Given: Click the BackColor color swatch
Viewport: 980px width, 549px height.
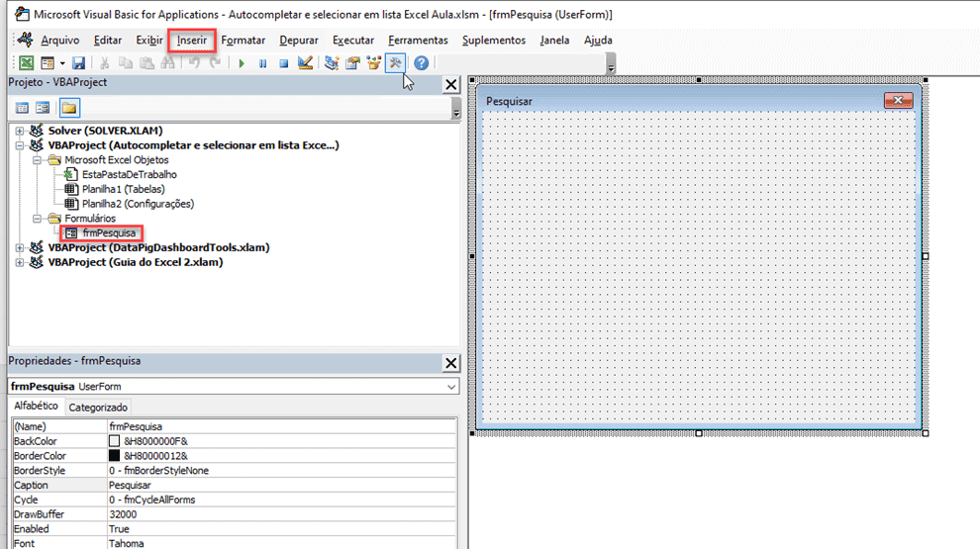Looking at the screenshot, I should pos(114,441).
